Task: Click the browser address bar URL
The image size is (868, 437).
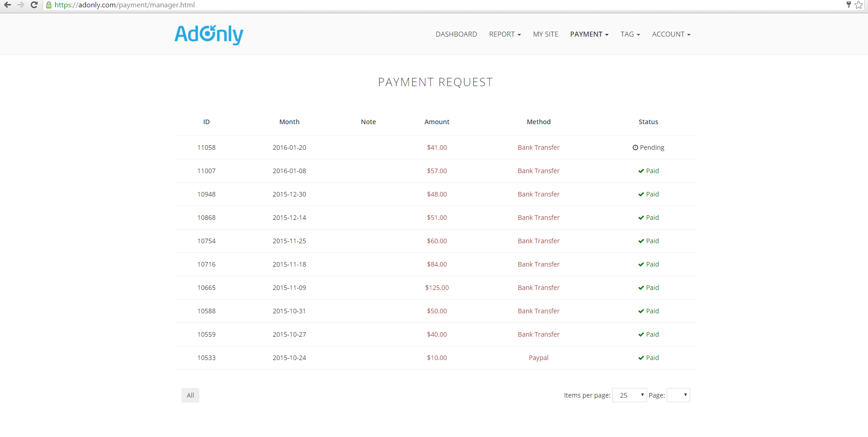Action: tap(125, 5)
